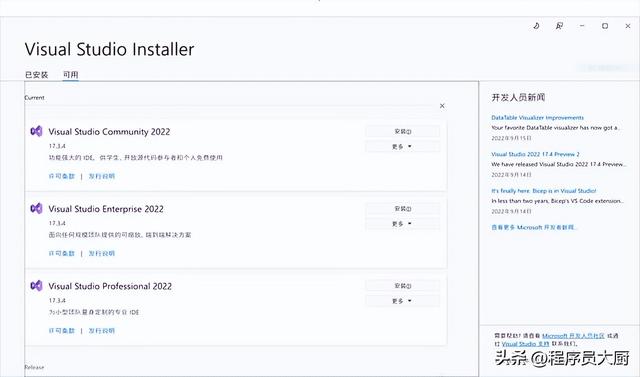Click the Release section heading

click(x=34, y=367)
